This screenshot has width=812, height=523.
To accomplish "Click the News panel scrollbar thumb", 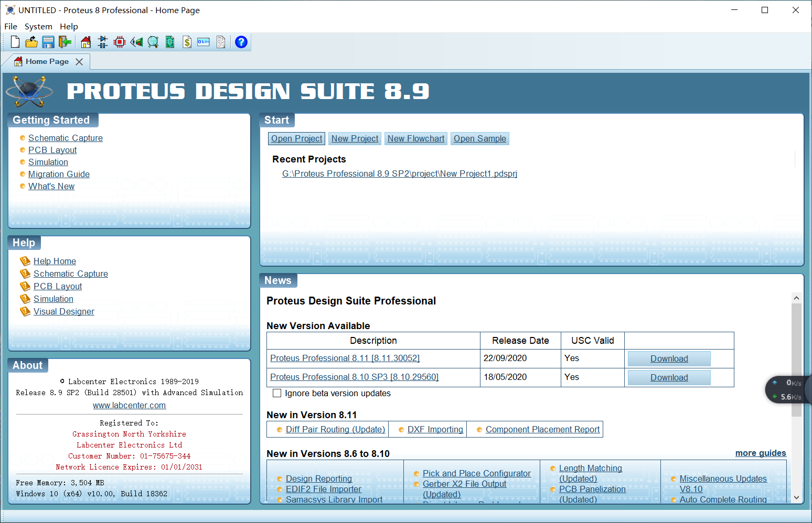I will click(x=796, y=359).
